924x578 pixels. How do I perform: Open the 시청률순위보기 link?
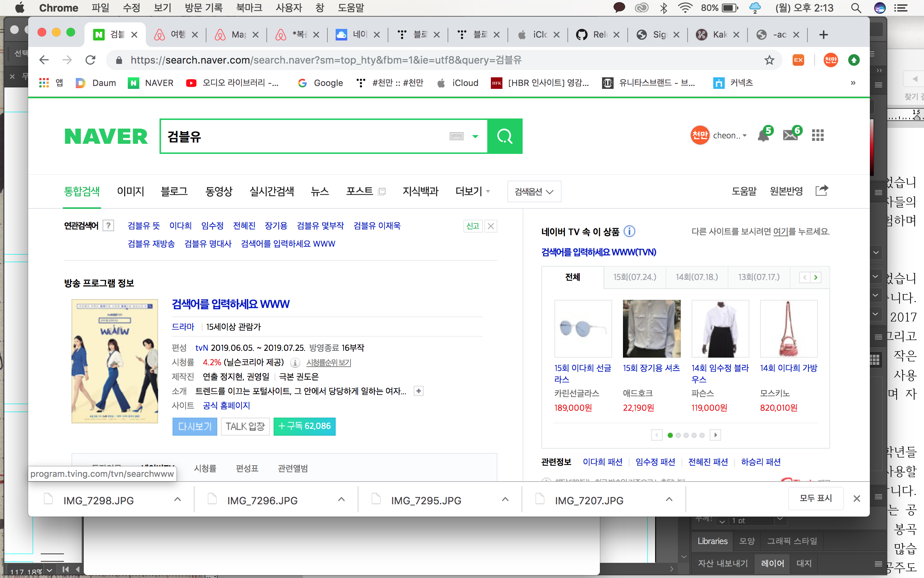click(x=329, y=362)
